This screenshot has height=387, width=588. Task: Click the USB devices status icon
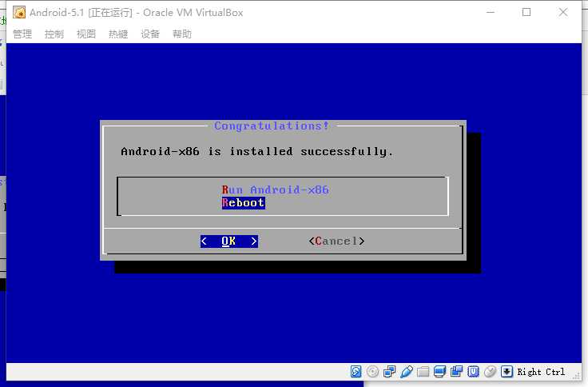pos(406,372)
